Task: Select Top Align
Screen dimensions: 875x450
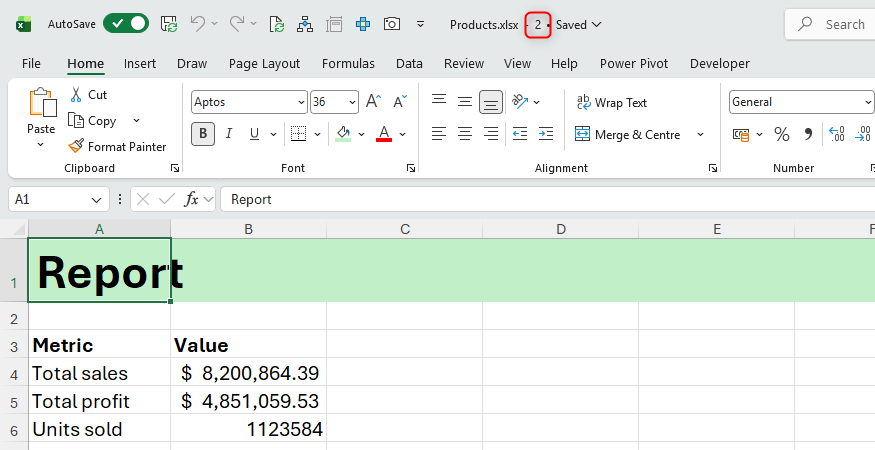Action: (x=439, y=102)
